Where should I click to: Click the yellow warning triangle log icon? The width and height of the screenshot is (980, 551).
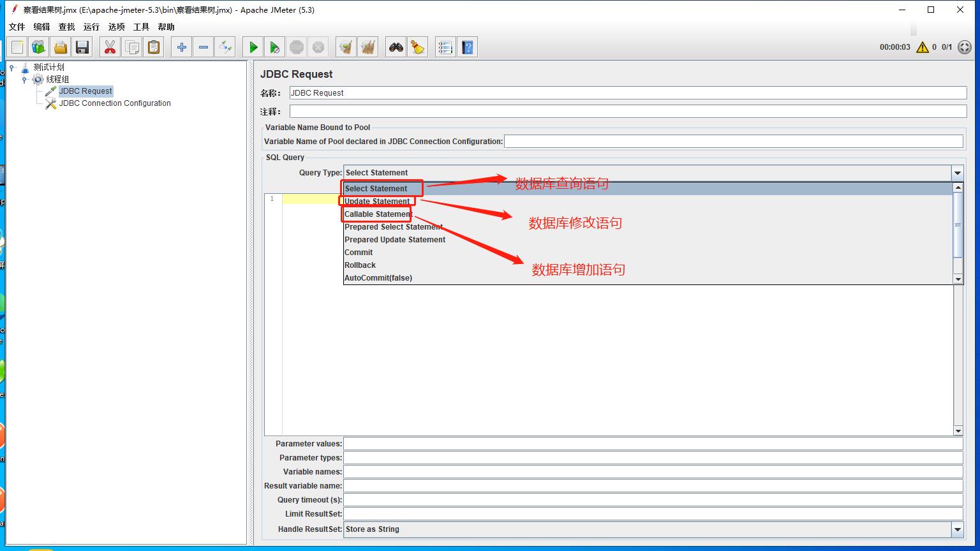[922, 47]
